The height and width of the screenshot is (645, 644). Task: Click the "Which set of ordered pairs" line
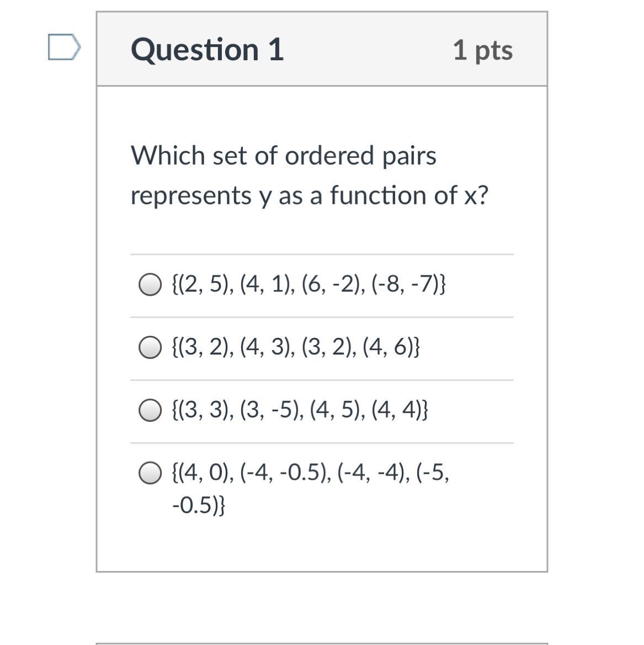283,156
